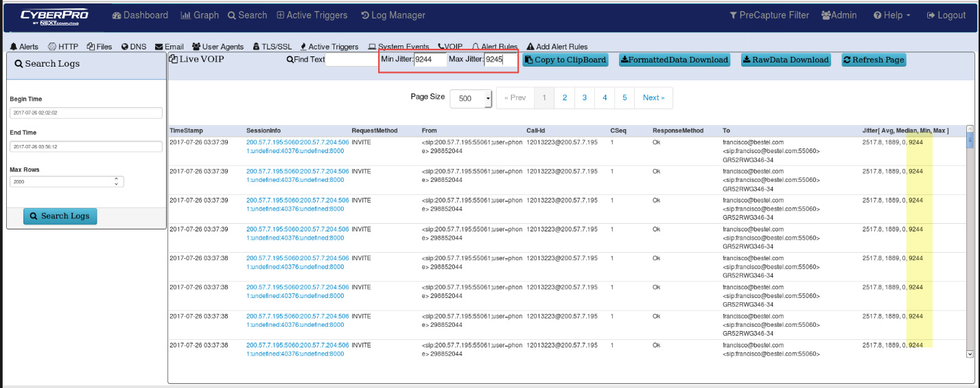Go to results page 4
This screenshot has width=980, height=388.
605,98
